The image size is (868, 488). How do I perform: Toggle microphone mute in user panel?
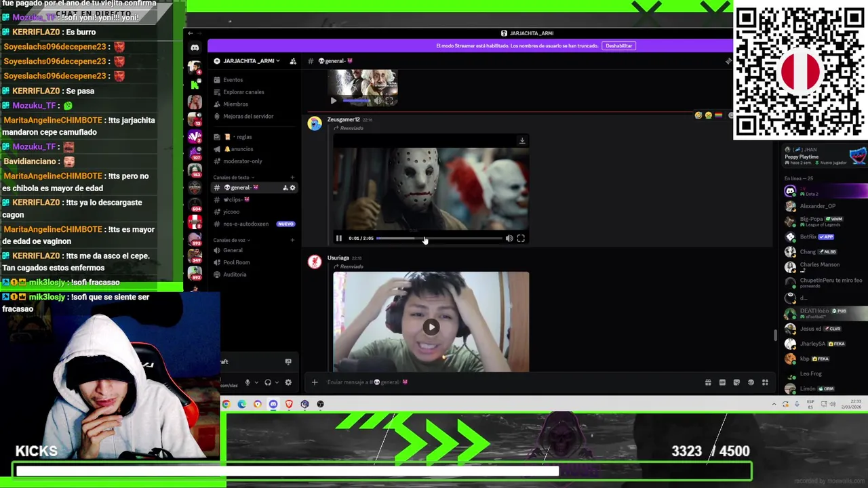248,382
